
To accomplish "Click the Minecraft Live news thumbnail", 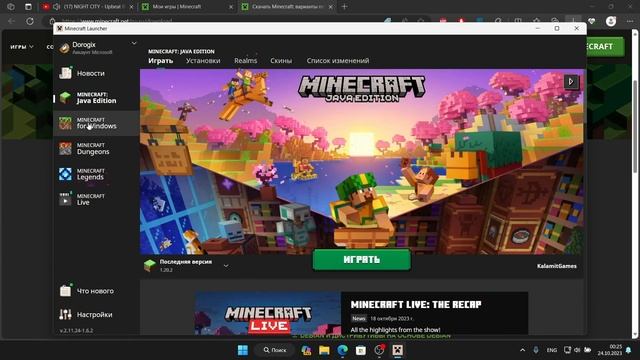I will point(268,313).
